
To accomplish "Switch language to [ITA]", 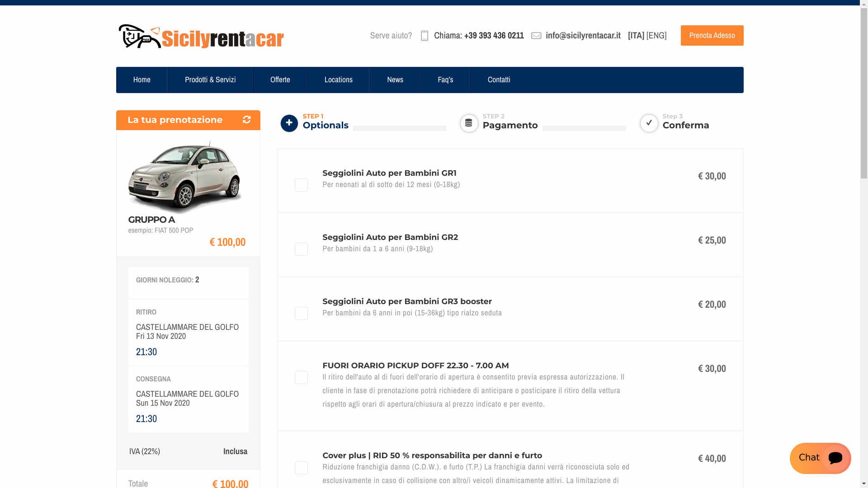I will point(636,35).
